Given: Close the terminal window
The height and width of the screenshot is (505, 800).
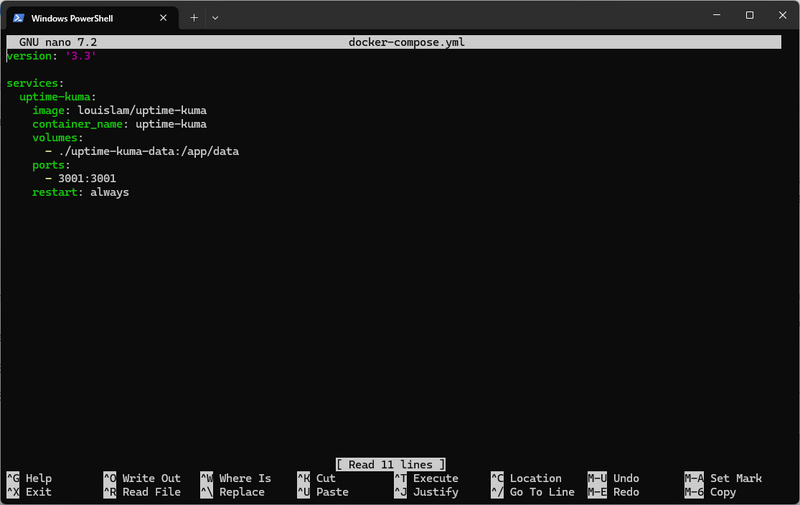Looking at the screenshot, I should tap(781, 16).
